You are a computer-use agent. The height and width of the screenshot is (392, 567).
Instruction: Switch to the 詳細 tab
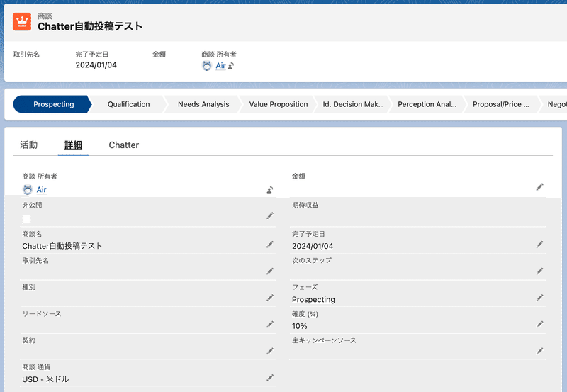[x=73, y=145]
